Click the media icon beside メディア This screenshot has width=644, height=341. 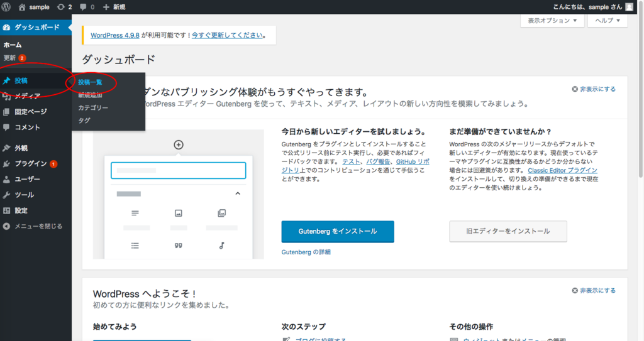click(x=6, y=97)
